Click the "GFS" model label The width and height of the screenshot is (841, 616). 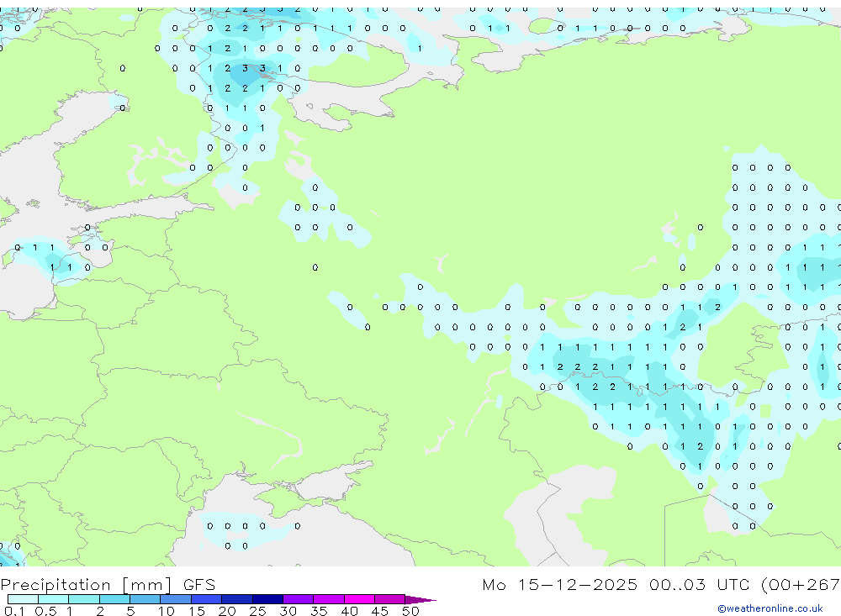199,584
